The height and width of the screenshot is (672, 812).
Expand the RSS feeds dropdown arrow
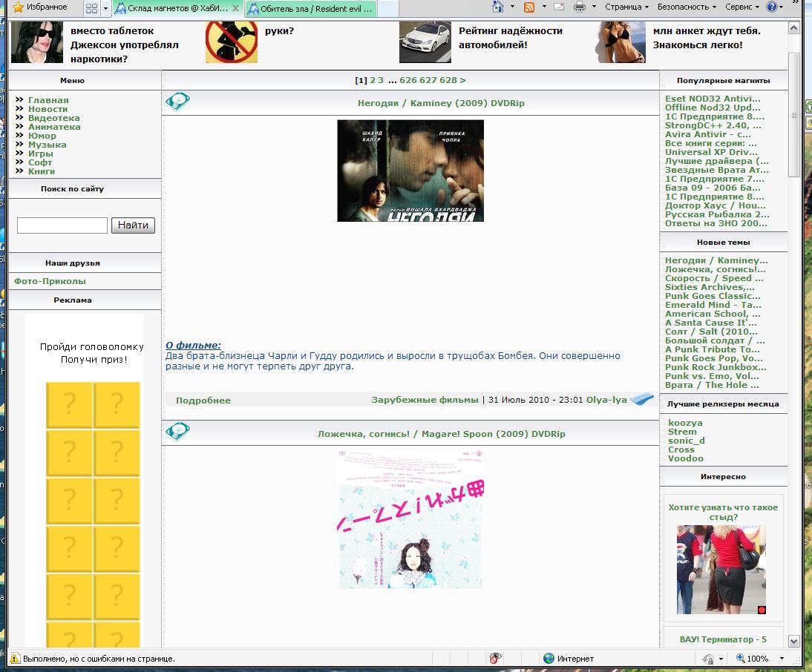pyautogui.click(x=544, y=7)
